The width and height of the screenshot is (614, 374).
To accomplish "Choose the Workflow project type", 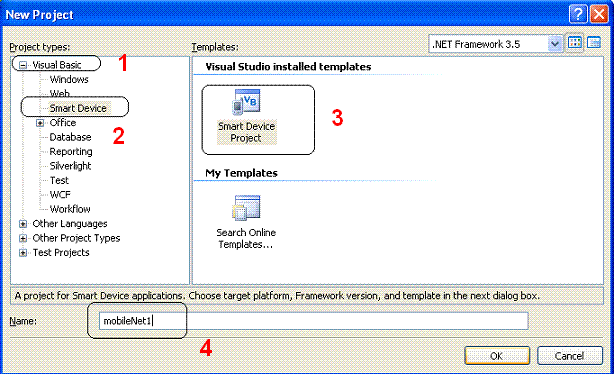I will 70,209.
